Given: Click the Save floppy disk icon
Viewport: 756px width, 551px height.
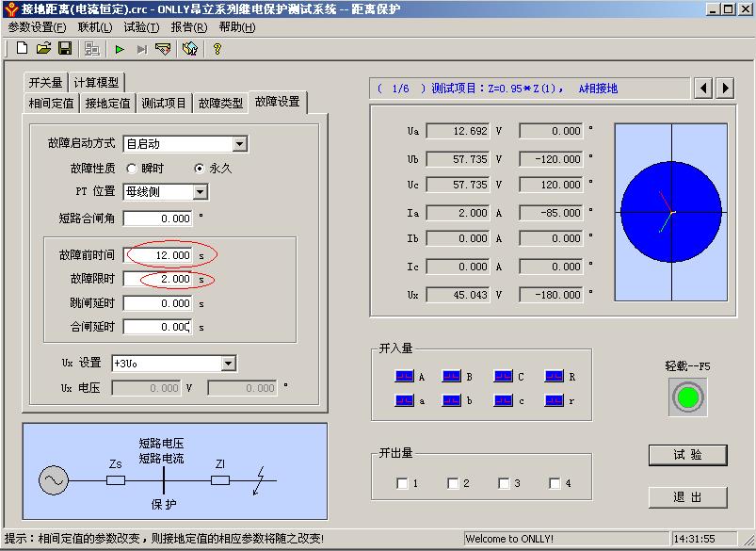Looking at the screenshot, I should click(x=65, y=48).
